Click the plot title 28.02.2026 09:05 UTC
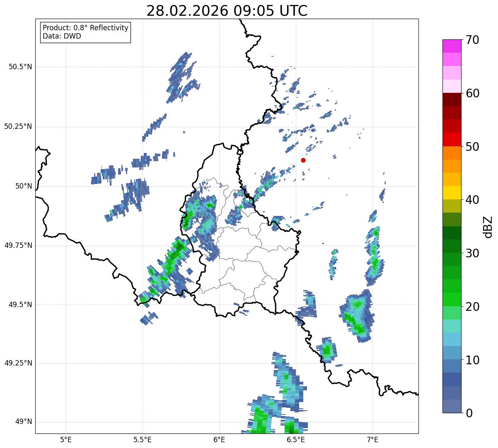Screen dimensions: 498x448 pyautogui.click(x=227, y=11)
